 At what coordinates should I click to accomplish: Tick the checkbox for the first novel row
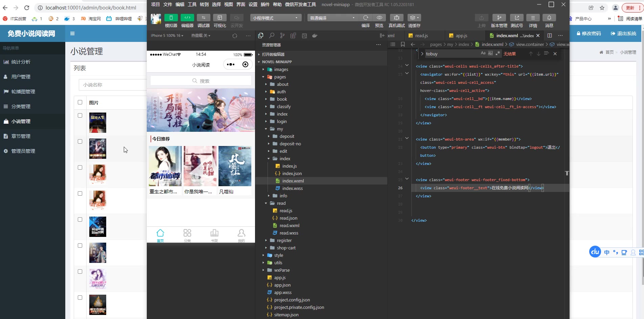[80, 116]
